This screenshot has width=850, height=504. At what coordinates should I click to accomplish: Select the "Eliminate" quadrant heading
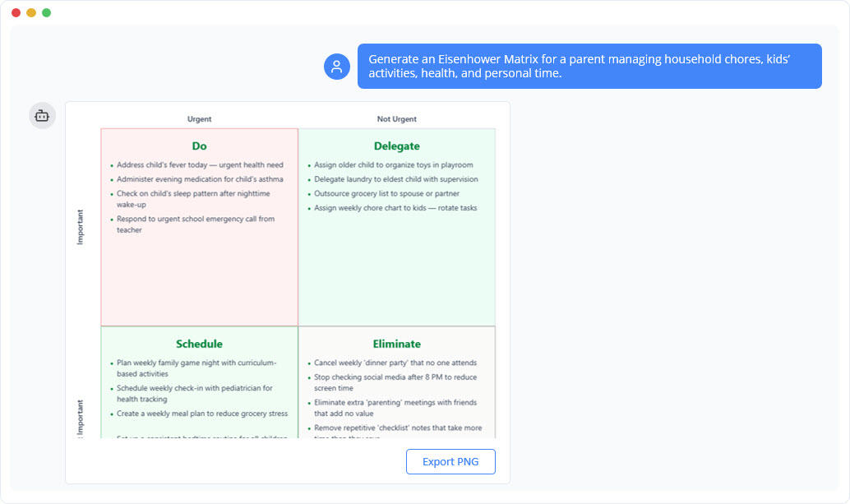point(397,344)
